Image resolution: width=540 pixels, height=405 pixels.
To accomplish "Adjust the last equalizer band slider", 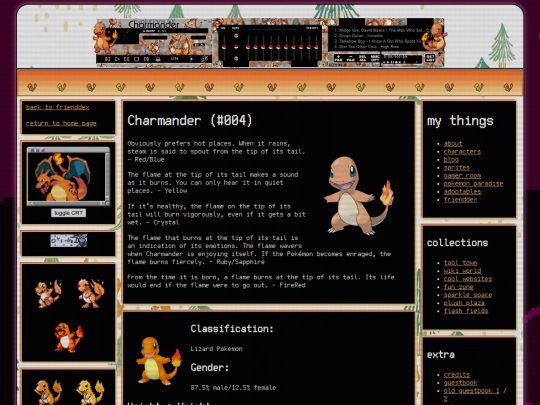I will [316, 47].
